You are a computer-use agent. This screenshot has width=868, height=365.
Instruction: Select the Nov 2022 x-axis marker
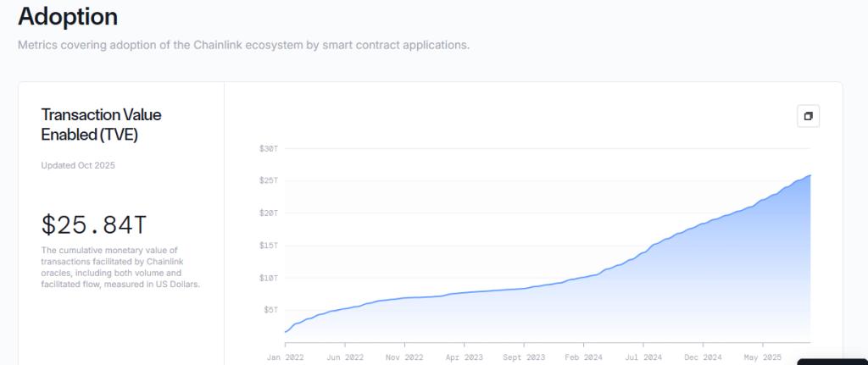[x=405, y=357]
